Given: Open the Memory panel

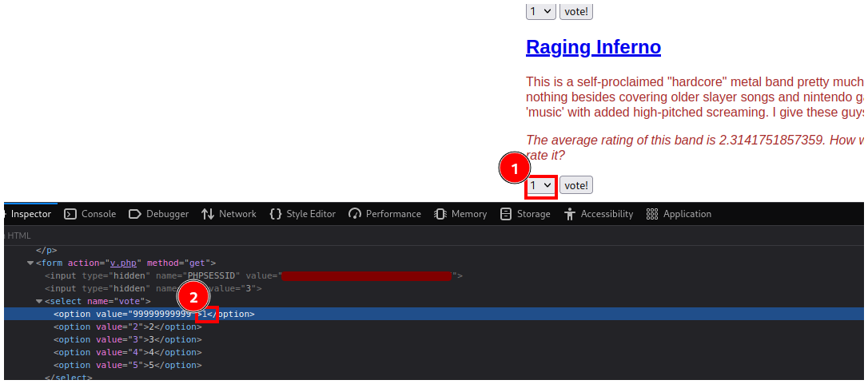Looking at the screenshot, I should click(x=460, y=214).
